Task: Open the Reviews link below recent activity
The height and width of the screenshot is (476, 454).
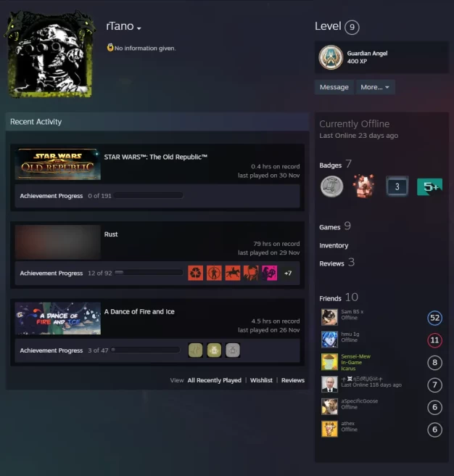Action: pos(292,380)
